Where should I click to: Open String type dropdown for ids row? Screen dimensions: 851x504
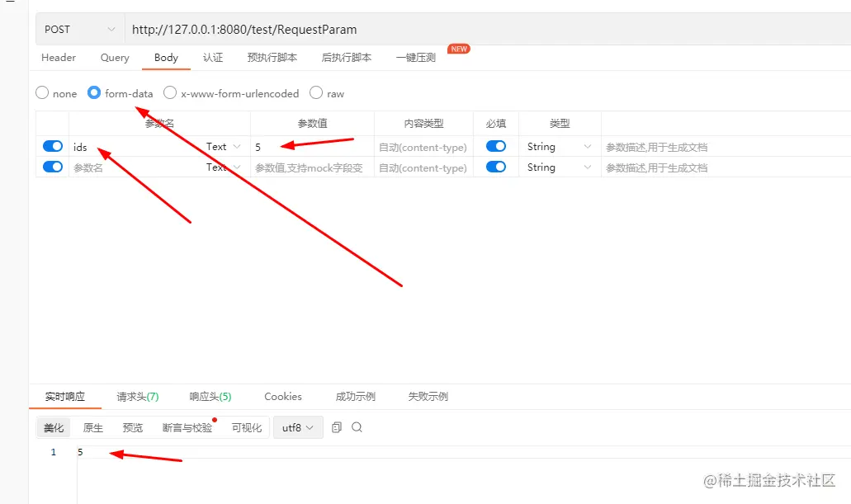(559, 147)
